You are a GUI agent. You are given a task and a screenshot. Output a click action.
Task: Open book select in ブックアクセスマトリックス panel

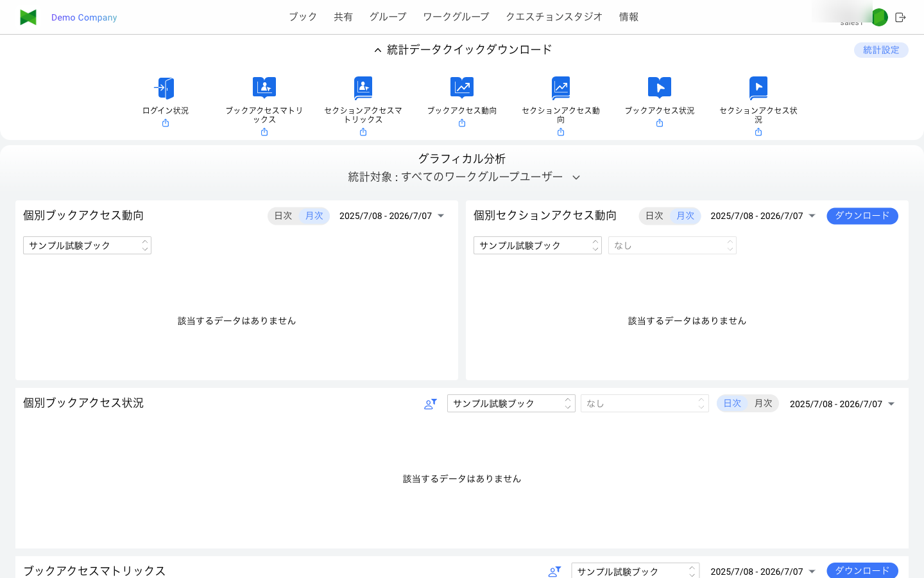pyautogui.click(x=635, y=571)
